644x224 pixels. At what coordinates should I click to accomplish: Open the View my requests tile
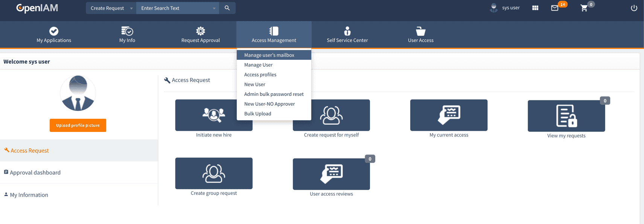tap(566, 116)
